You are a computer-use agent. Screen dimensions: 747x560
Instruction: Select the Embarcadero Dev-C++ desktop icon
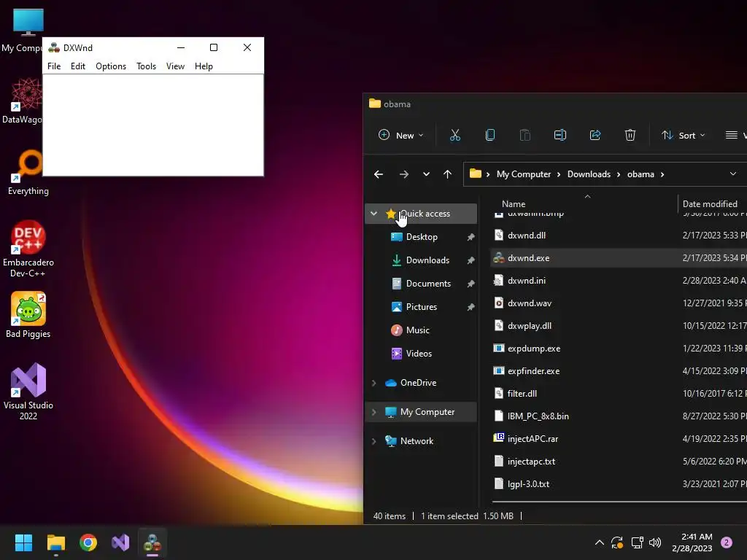coord(28,249)
